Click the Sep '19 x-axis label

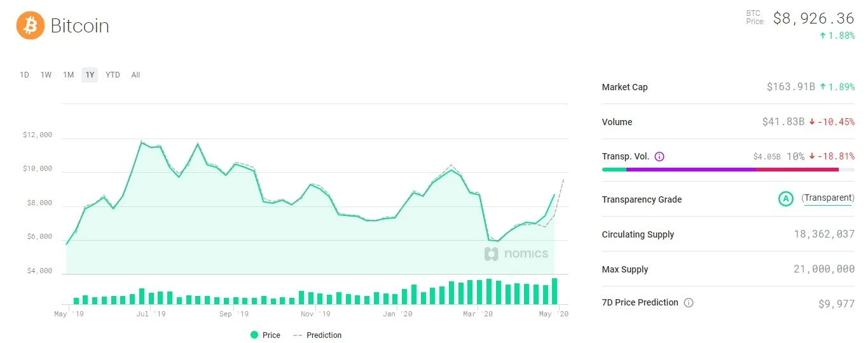point(234,314)
